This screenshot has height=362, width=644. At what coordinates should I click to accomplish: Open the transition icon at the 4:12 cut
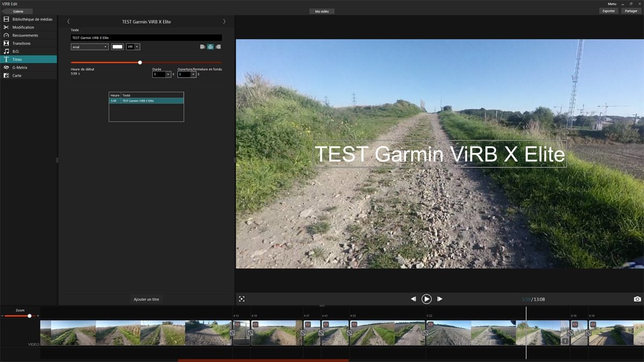pyautogui.click(x=232, y=333)
